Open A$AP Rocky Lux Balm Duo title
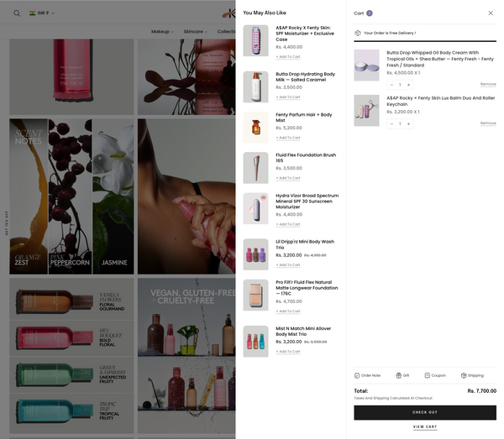504x439 pixels. (441, 102)
